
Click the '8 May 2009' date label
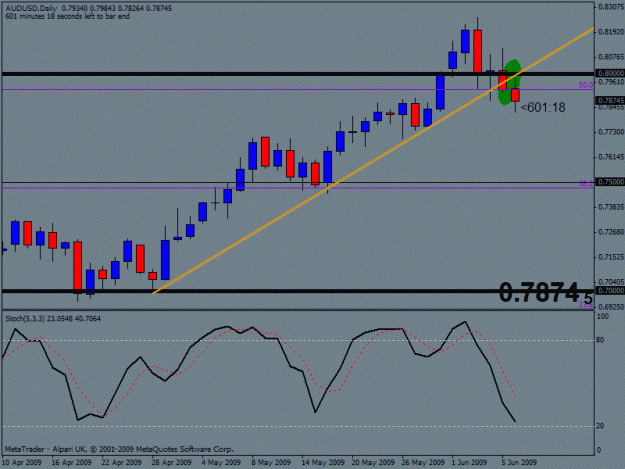coord(271,463)
